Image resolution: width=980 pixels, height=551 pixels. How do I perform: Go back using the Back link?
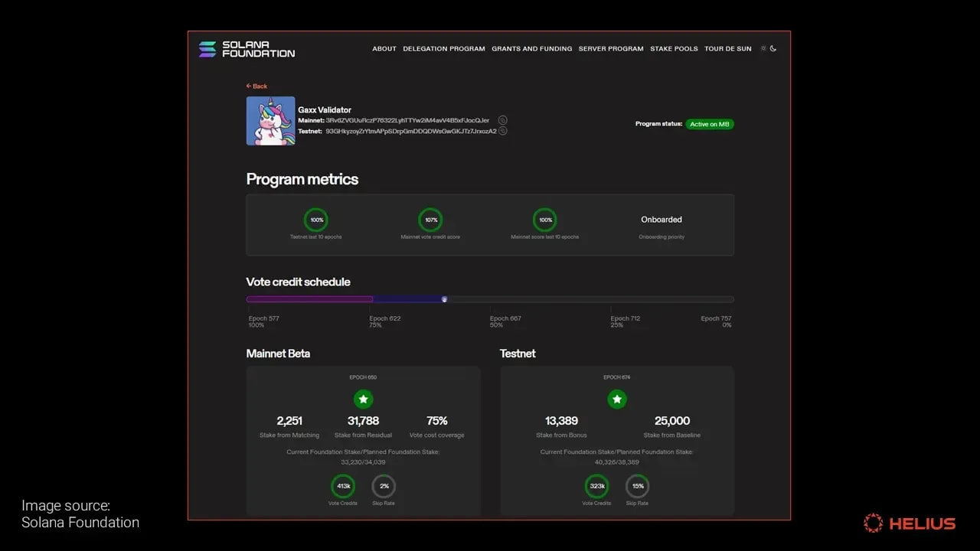coord(256,86)
